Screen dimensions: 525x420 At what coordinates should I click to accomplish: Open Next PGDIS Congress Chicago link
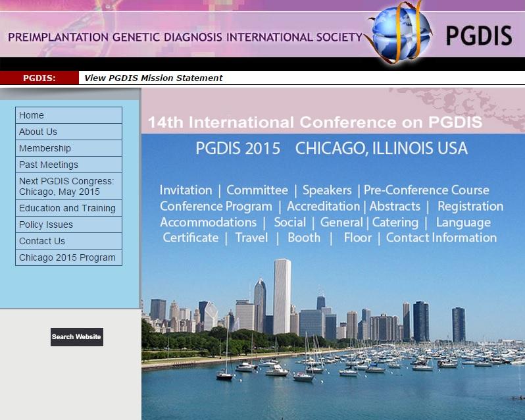point(68,186)
